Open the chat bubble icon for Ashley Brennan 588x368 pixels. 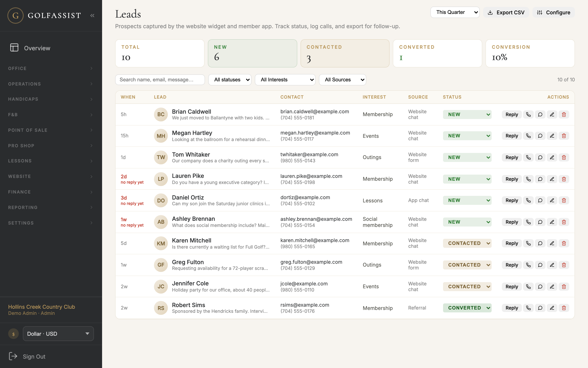coord(540,222)
